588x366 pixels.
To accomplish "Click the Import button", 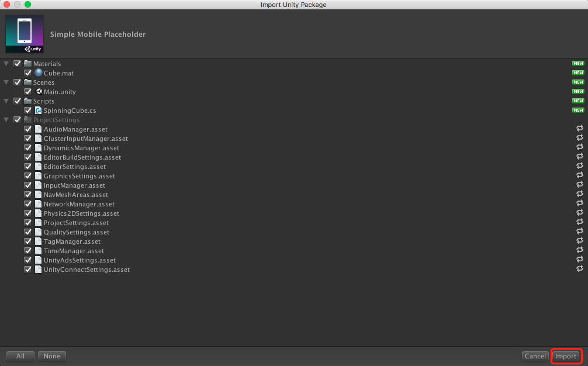I will pos(566,356).
